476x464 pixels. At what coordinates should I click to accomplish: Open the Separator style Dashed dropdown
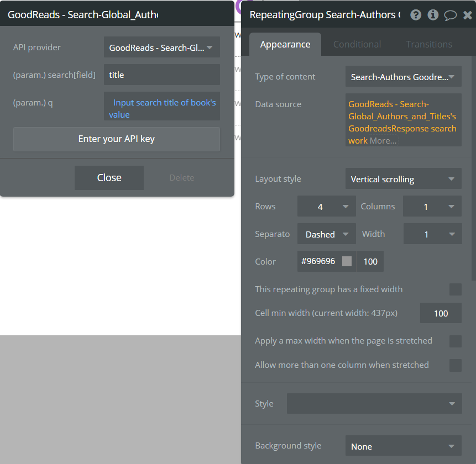click(326, 234)
